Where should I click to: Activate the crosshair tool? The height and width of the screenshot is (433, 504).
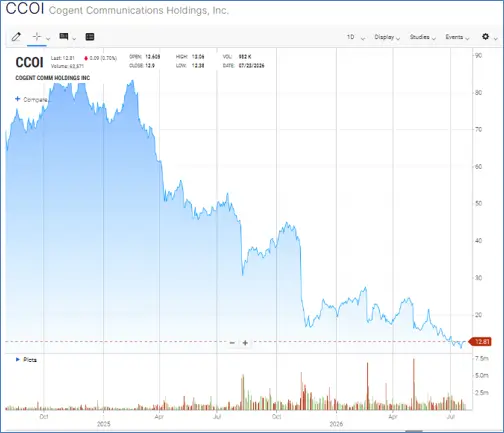coord(37,36)
